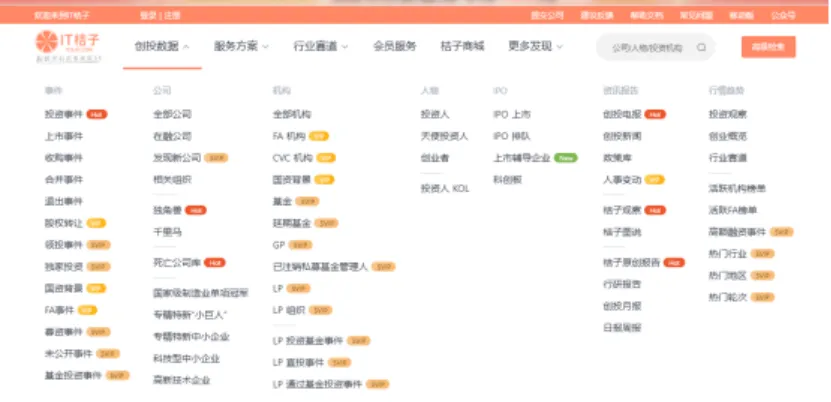The height and width of the screenshot is (402, 831).
Task: Open 天使投资人 menu entry
Action: click(444, 136)
